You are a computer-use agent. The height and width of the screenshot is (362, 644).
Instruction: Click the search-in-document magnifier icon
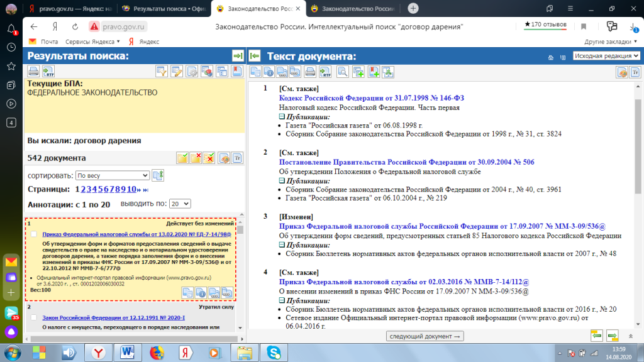(343, 72)
